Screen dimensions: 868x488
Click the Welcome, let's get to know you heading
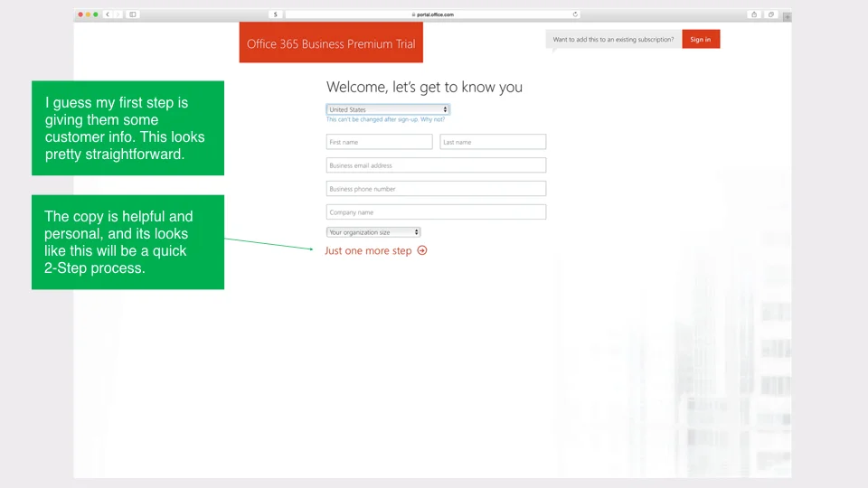pyautogui.click(x=424, y=87)
